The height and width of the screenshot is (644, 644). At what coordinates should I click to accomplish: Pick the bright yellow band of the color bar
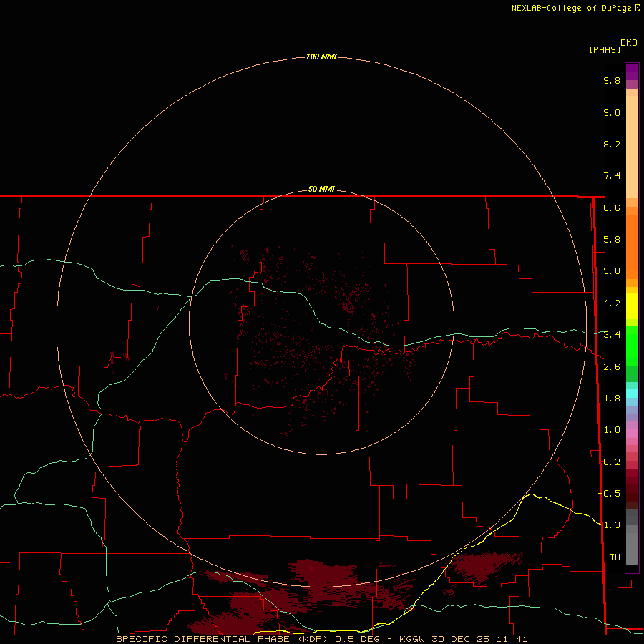[632, 306]
